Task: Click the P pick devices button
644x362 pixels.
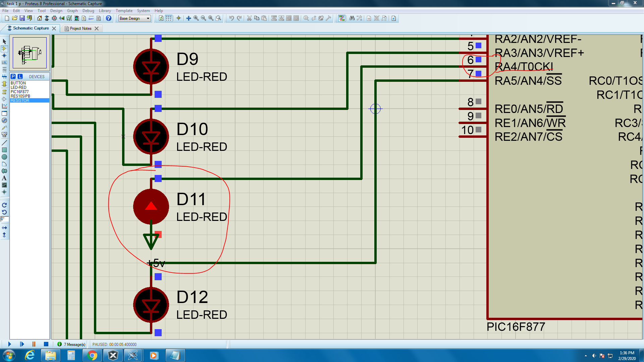Action: coord(13,76)
